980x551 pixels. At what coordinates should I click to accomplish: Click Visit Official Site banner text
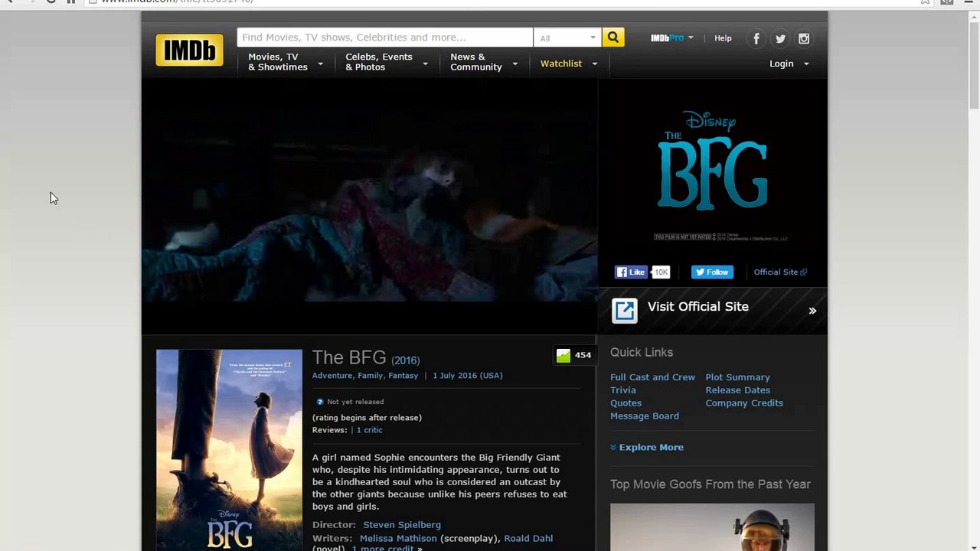698,306
